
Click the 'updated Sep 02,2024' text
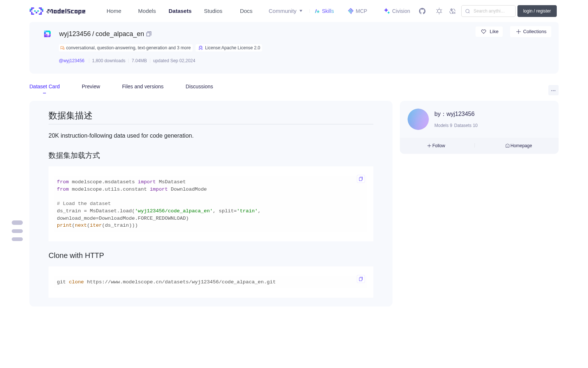tap(174, 61)
